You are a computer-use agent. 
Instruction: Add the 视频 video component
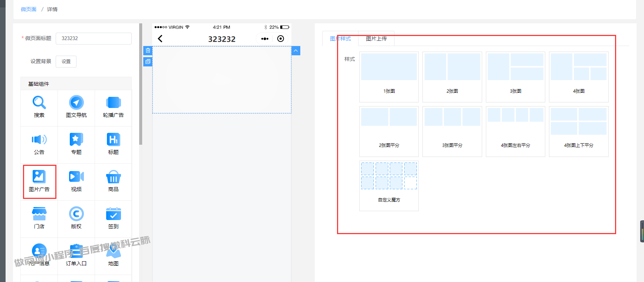click(76, 182)
